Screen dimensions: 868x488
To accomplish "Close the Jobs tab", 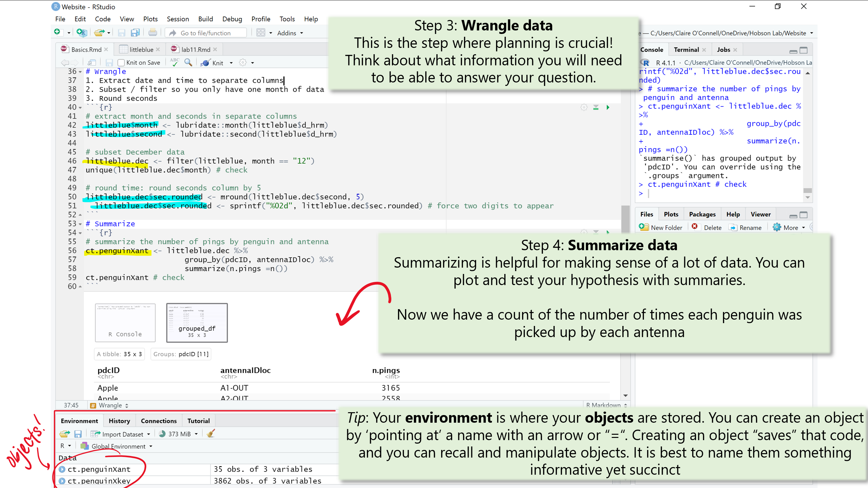I will click(x=735, y=50).
